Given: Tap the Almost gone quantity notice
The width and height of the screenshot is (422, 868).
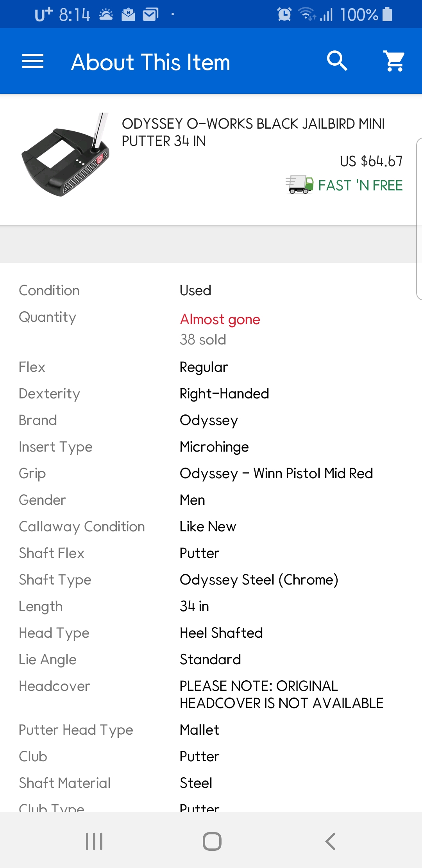Looking at the screenshot, I should 220,319.
